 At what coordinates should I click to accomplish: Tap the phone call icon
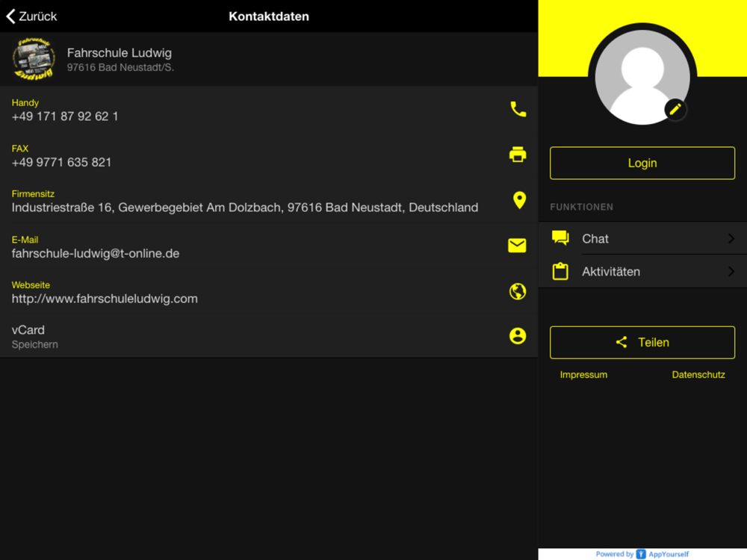point(518,110)
